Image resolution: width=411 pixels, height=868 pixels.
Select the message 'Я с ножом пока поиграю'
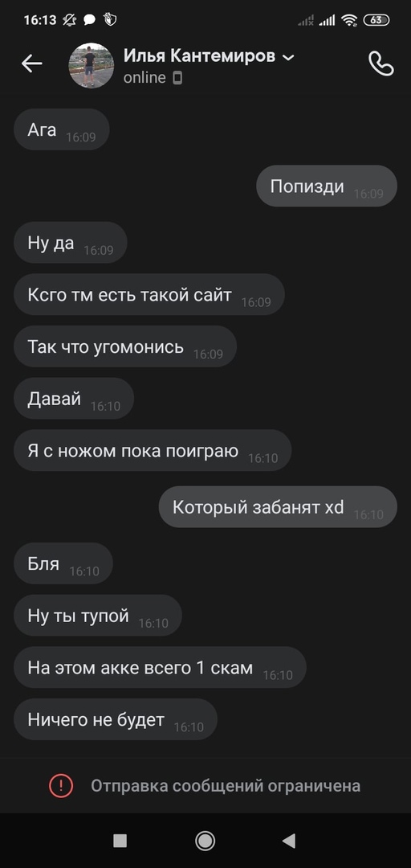[x=153, y=451]
